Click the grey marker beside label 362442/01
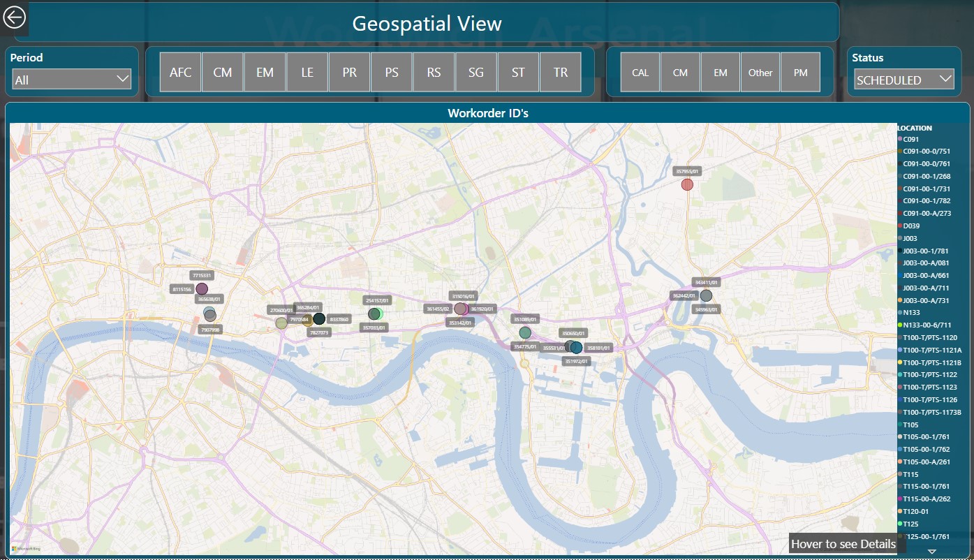Viewport: 974px width, 560px height. pyautogui.click(x=706, y=295)
